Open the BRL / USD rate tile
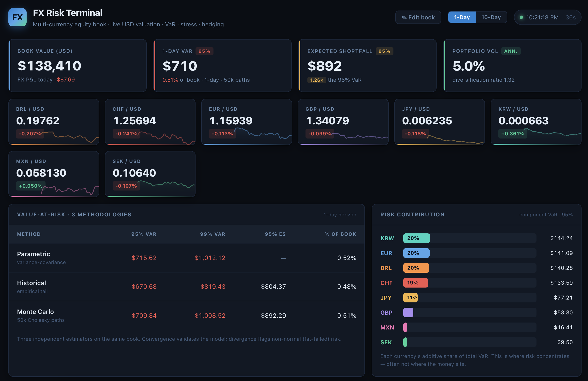The image size is (588, 381). coord(54,122)
